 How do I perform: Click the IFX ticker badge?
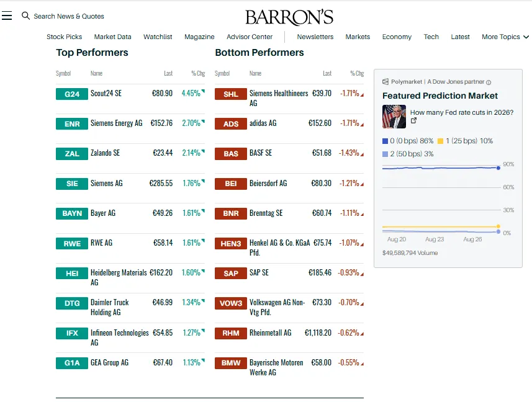point(72,333)
